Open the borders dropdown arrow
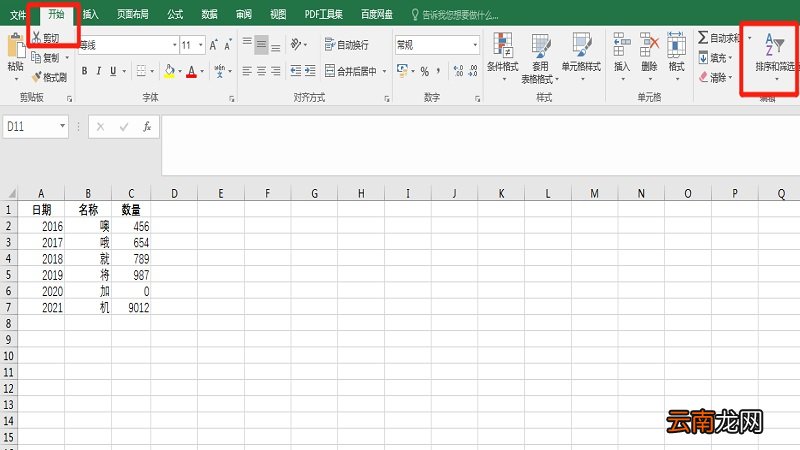 (152, 71)
